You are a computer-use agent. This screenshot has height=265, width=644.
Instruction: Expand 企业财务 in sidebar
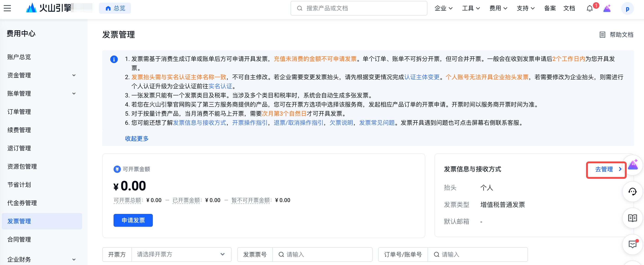(x=42, y=260)
